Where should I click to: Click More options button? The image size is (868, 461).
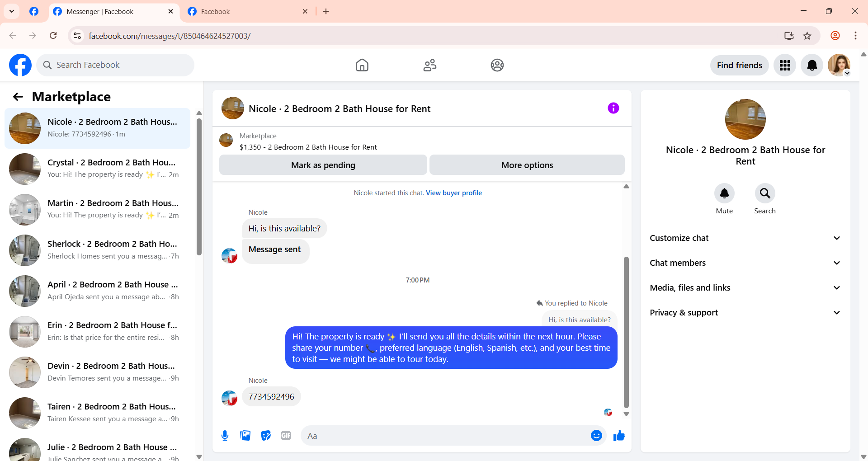(x=527, y=165)
